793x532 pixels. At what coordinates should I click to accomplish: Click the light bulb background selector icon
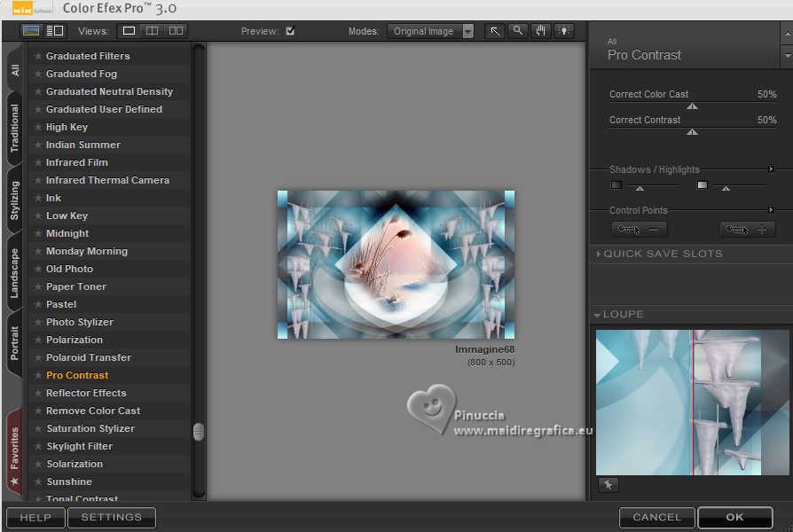[x=564, y=31]
